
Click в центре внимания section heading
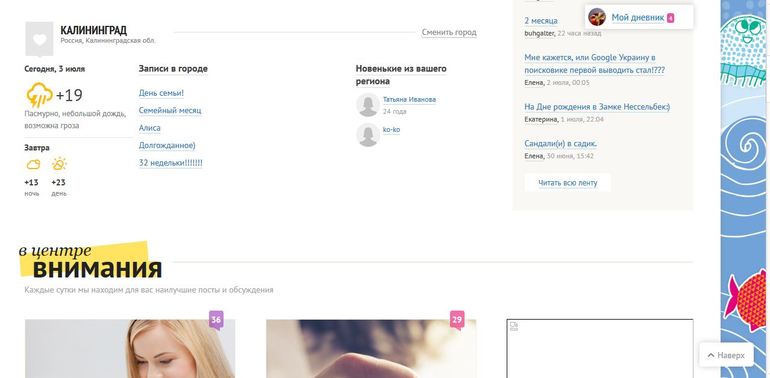pos(91,260)
